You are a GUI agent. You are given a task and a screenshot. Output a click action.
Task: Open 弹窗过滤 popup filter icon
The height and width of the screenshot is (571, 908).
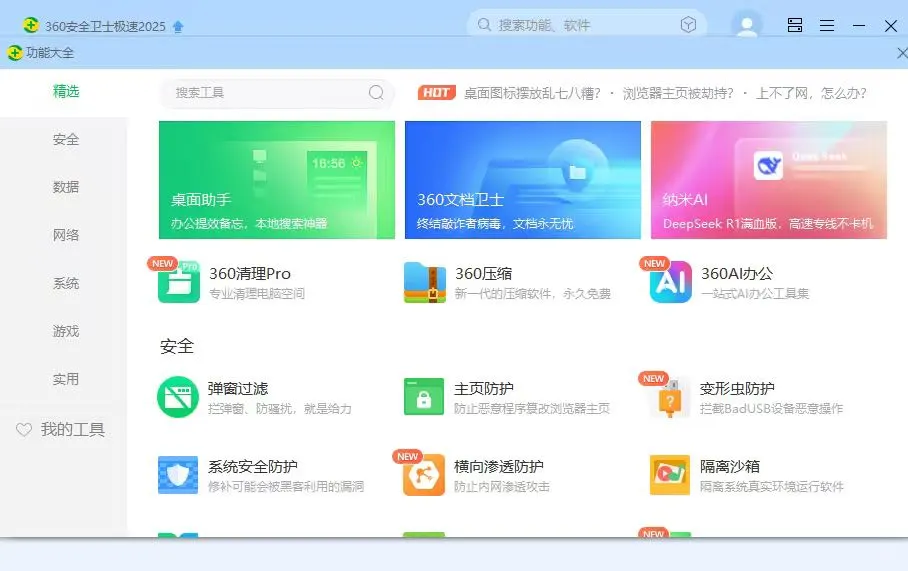pyautogui.click(x=178, y=397)
